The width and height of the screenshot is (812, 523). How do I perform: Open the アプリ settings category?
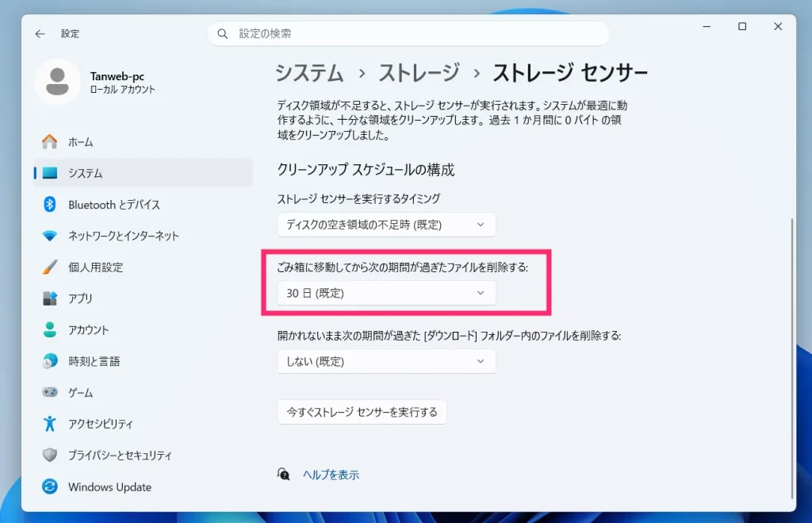pos(143,298)
